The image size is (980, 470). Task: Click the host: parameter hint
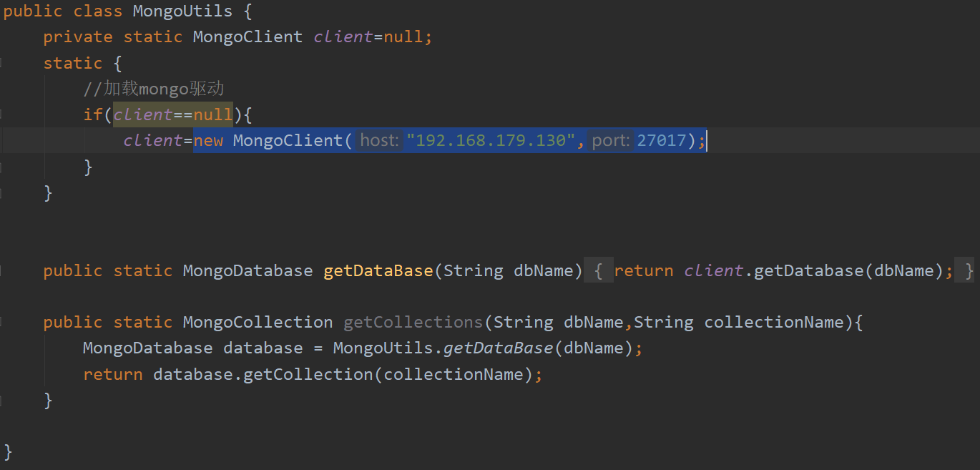pyautogui.click(x=379, y=140)
